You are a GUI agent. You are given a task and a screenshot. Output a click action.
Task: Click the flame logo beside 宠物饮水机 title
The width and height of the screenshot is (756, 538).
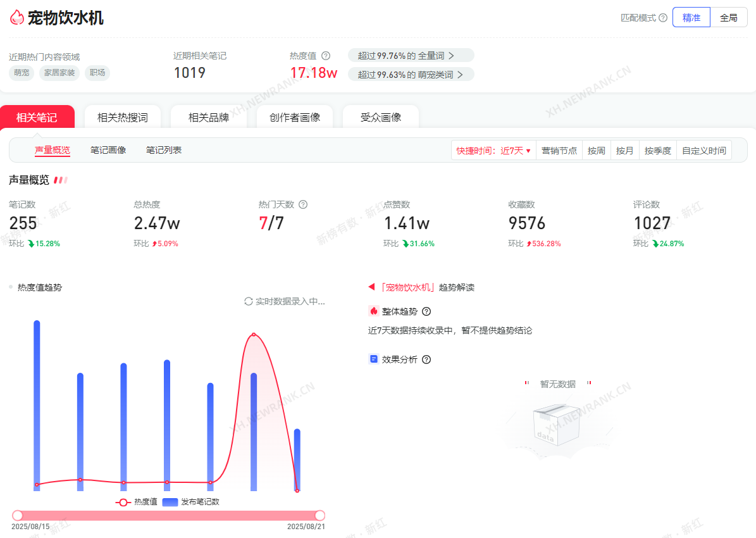click(x=17, y=18)
